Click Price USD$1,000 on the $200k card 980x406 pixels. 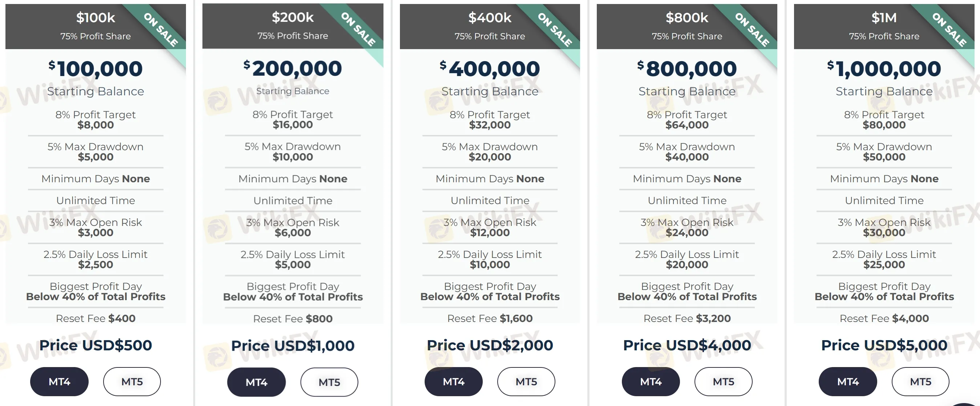[292, 346]
